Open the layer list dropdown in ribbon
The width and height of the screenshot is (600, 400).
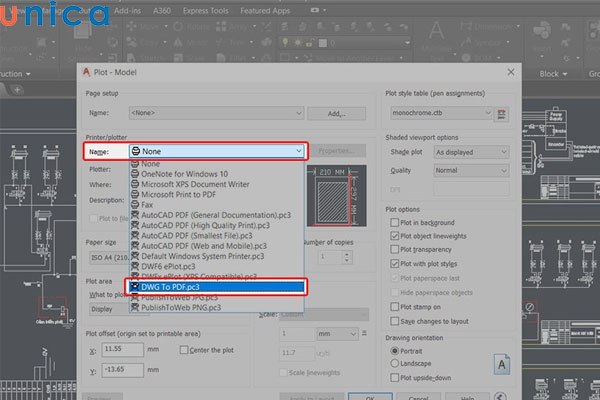408,43
